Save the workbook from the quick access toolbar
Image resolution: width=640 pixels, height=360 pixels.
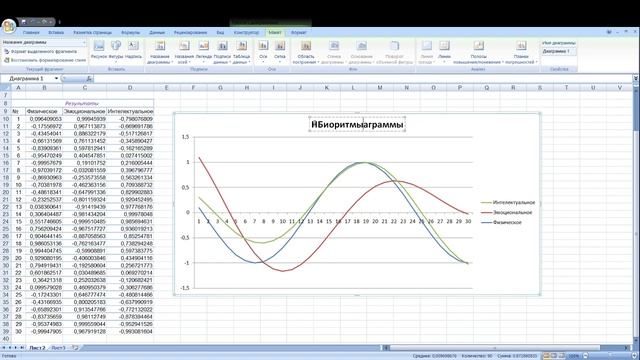coord(24,22)
